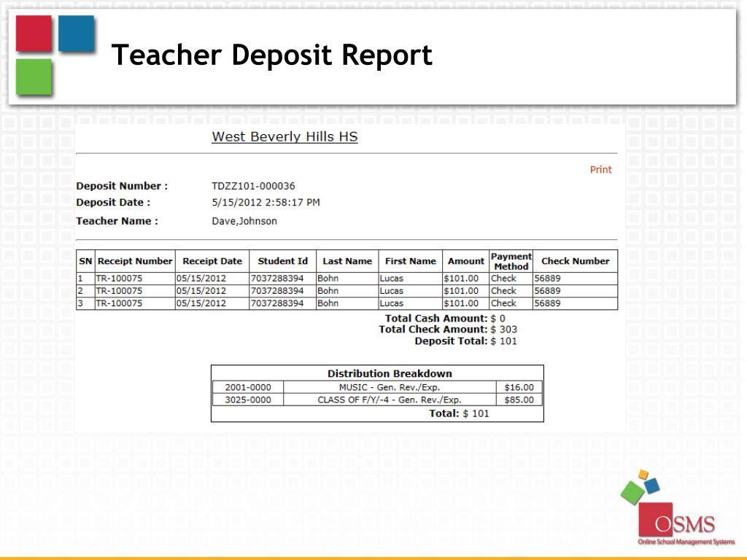The height and width of the screenshot is (560, 747).
Task: Click payment method Check in row SN 1
Action: coord(503,278)
